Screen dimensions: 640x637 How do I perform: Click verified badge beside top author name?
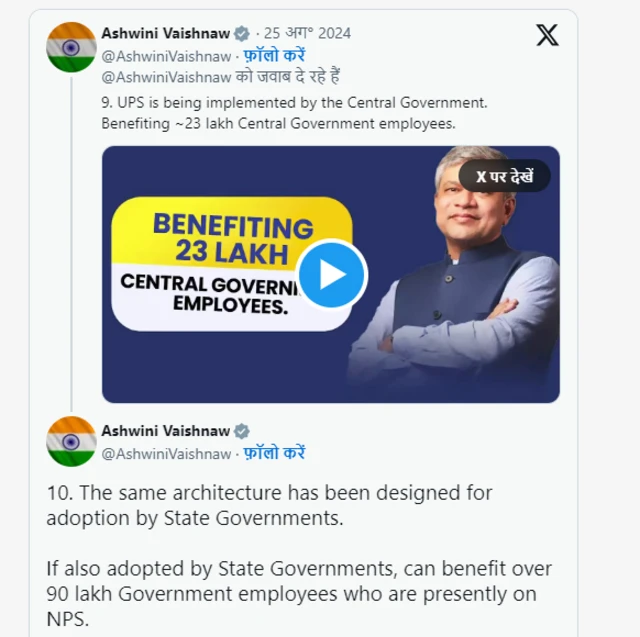click(x=241, y=33)
